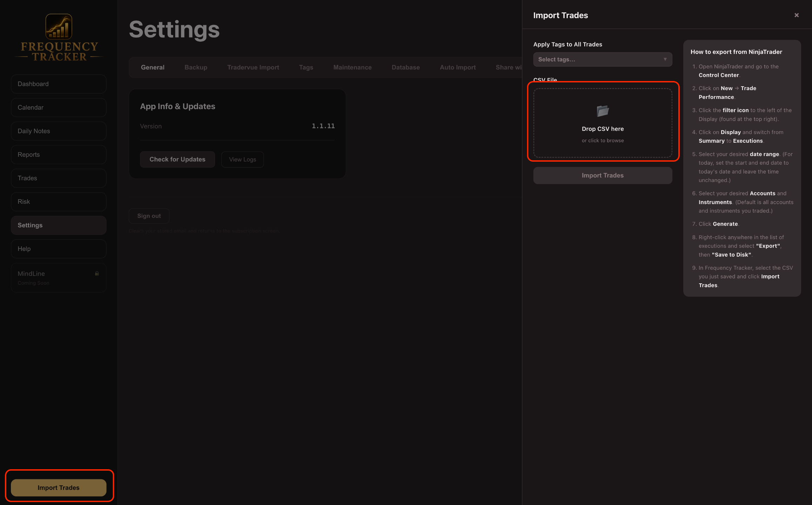Open the Tradervue Import tab

tap(253, 67)
